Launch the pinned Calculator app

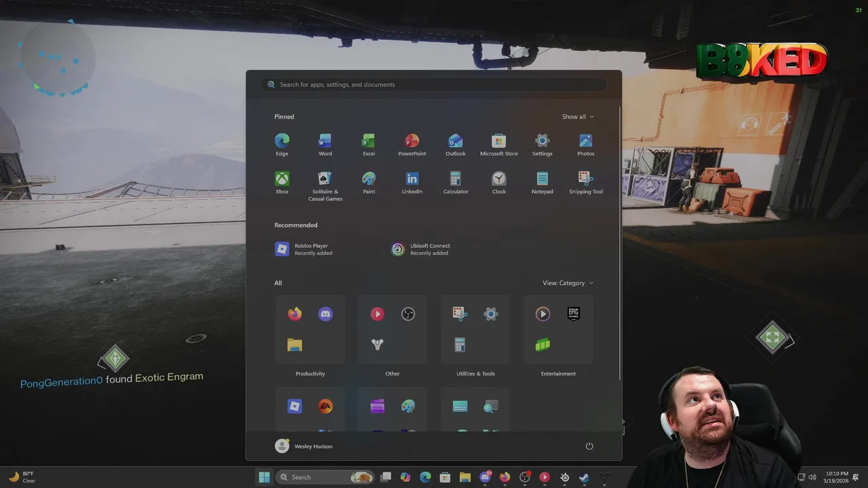click(x=456, y=182)
